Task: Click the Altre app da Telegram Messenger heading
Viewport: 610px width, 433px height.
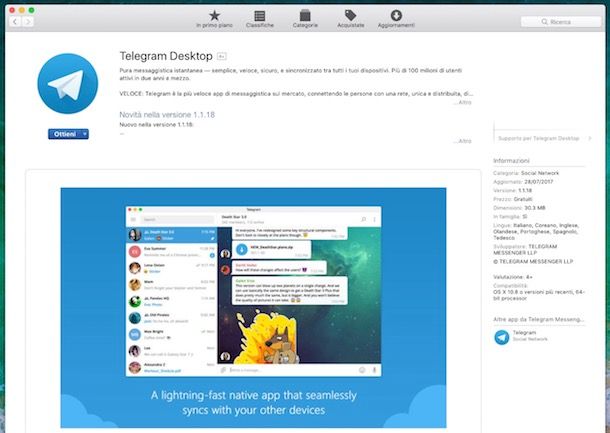Action: pos(538,319)
